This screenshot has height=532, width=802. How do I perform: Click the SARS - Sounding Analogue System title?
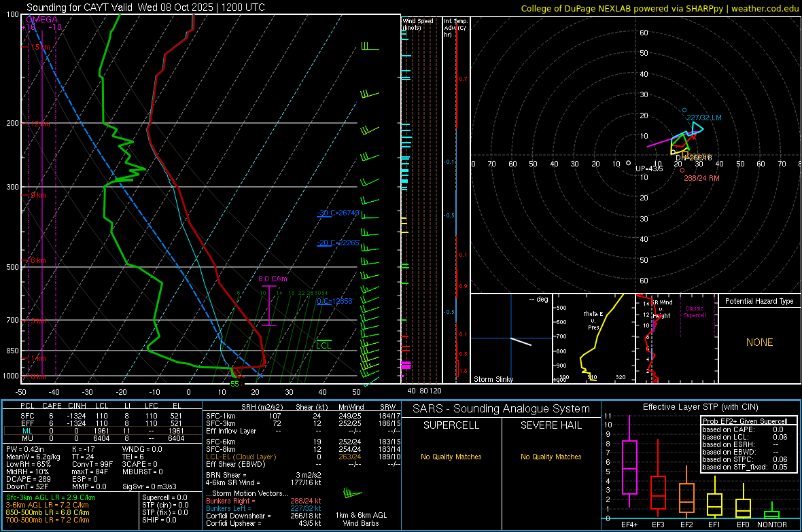(x=502, y=408)
